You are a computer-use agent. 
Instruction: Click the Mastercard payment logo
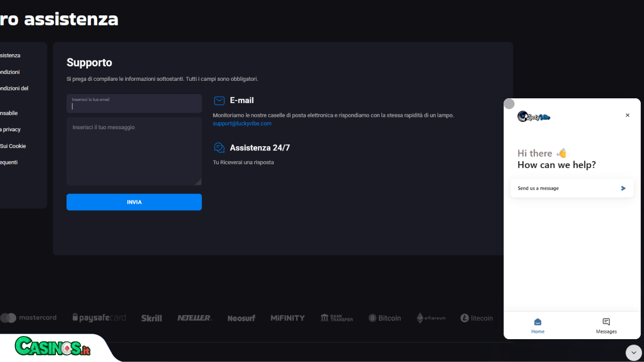pyautogui.click(x=28, y=318)
